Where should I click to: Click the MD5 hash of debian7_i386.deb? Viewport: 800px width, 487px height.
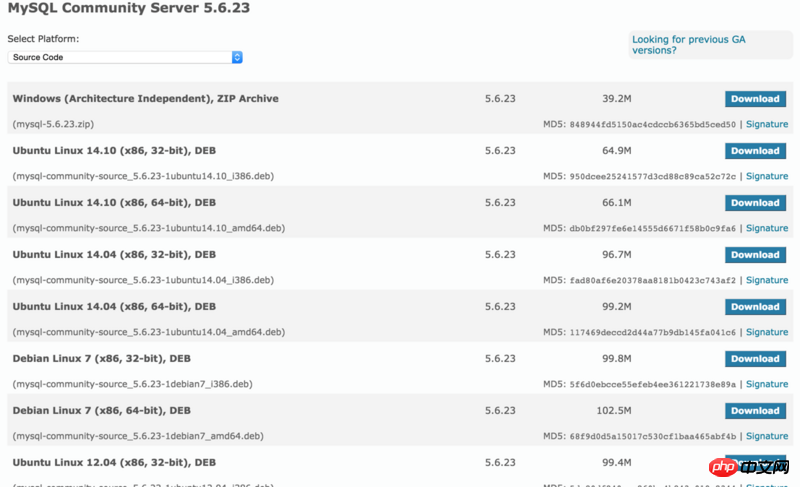pyautogui.click(x=653, y=385)
